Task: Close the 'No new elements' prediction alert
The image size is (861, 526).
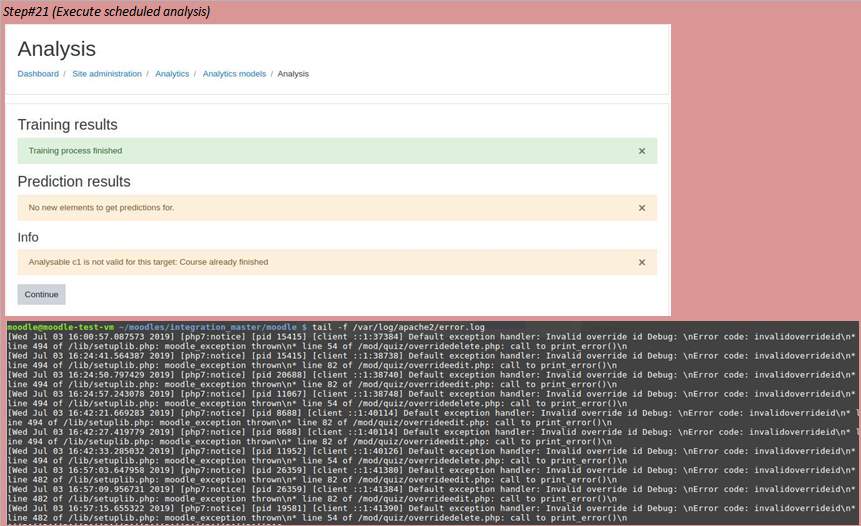Action: click(641, 208)
